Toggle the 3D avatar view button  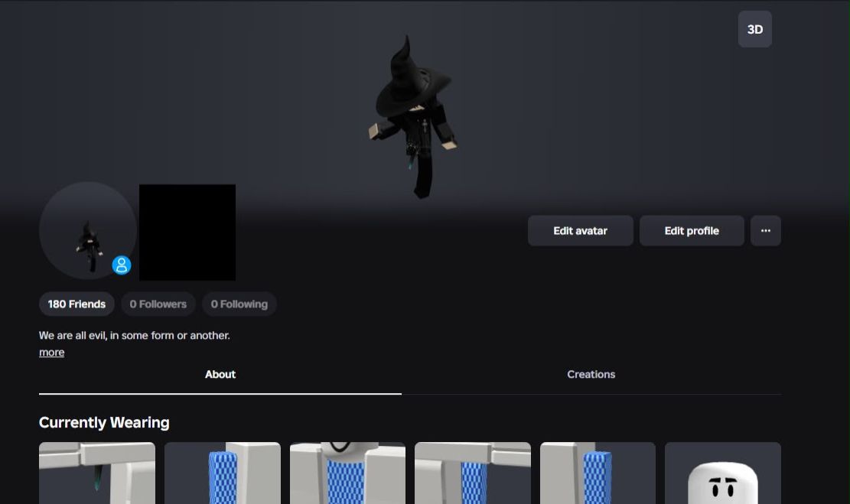[754, 29]
